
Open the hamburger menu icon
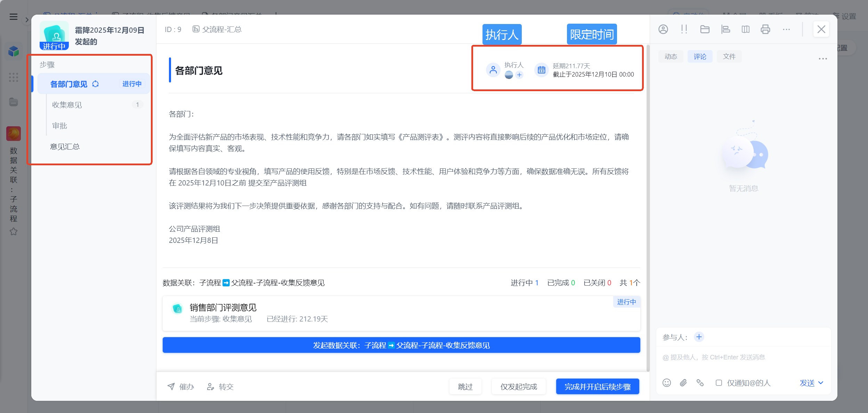[14, 17]
